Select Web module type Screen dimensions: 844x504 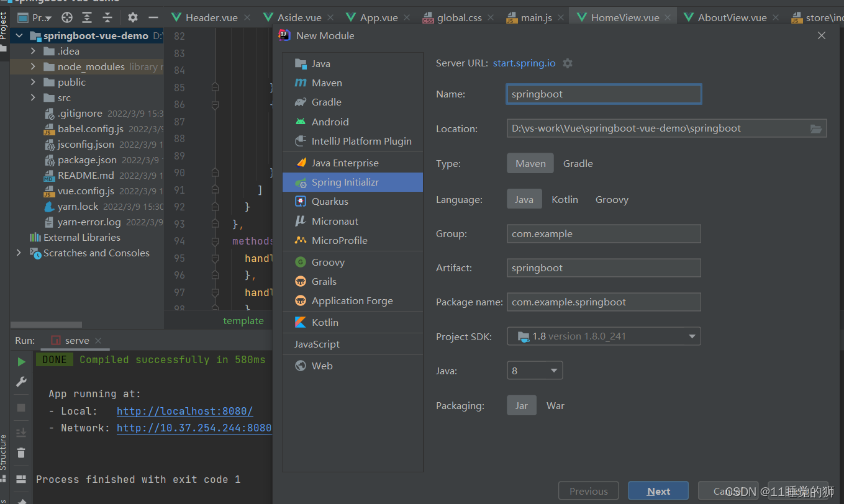(x=352, y=366)
